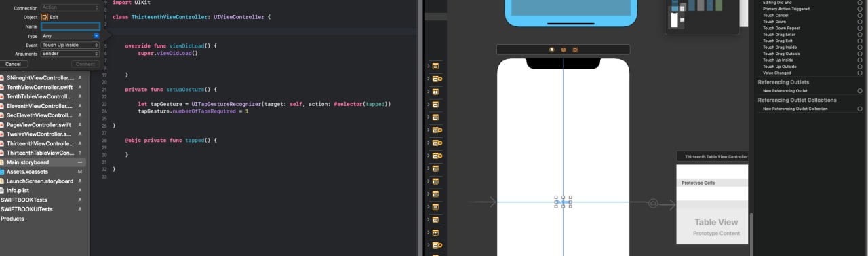Click the Referencing Outlet Collections section header
The height and width of the screenshot is (256, 868).
797,100
